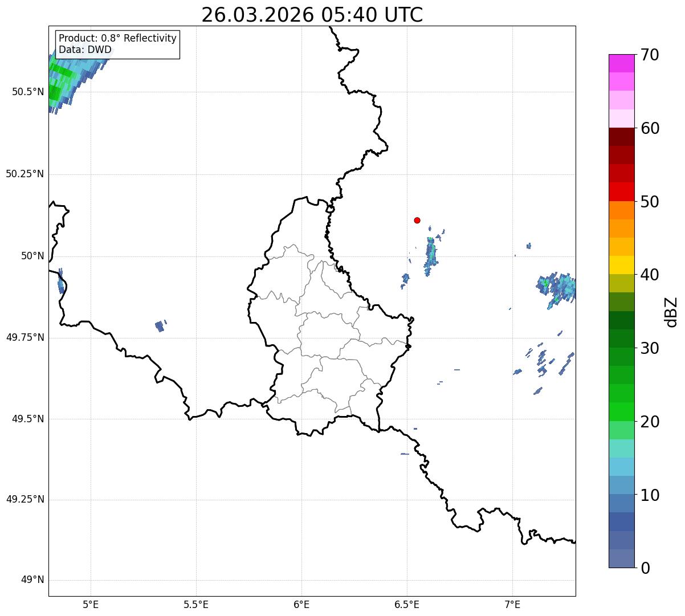Click the colorbar "60" tick label
685x616 pixels.
pos(650,128)
